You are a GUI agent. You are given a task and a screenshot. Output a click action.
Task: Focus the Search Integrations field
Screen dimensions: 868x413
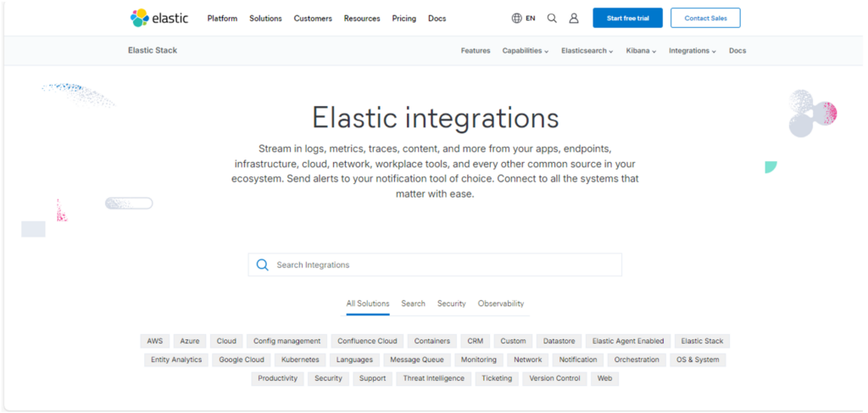[435, 265]
